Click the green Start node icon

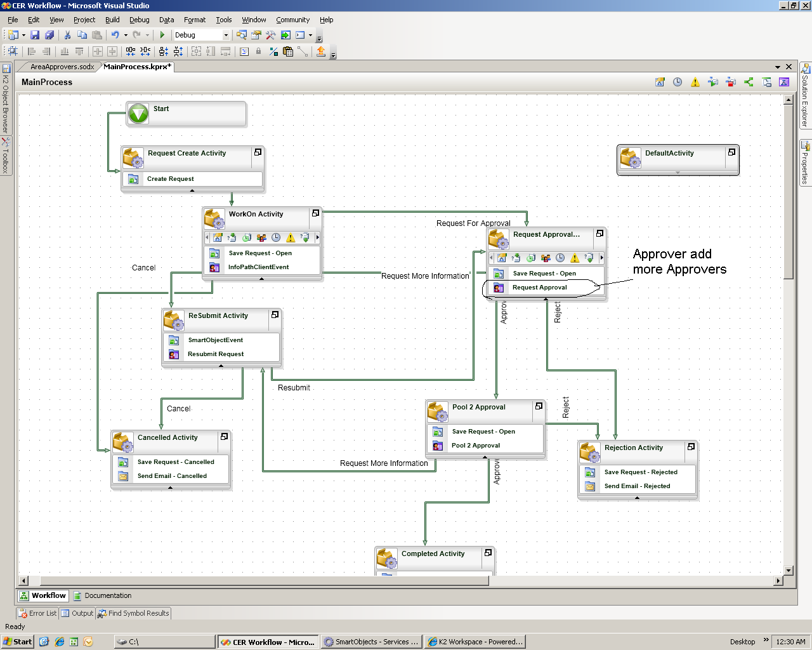pyautogui.click(x=138, y=114)
